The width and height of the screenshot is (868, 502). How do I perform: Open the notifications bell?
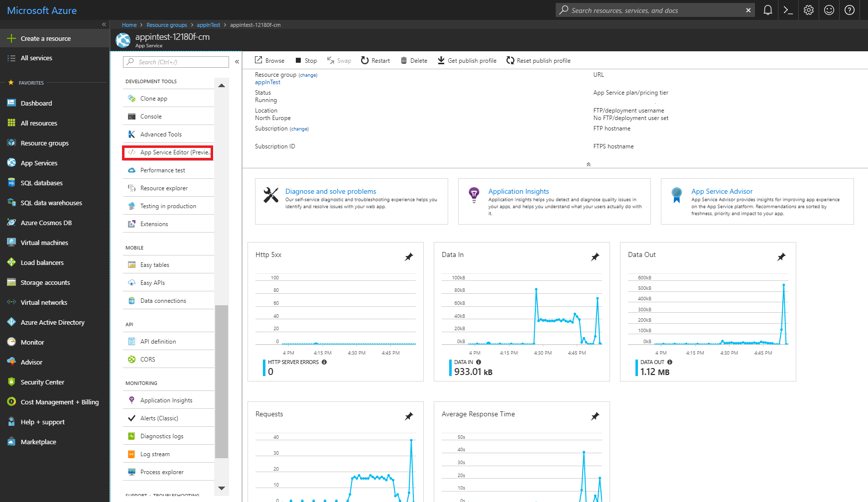tap(767, 10)
